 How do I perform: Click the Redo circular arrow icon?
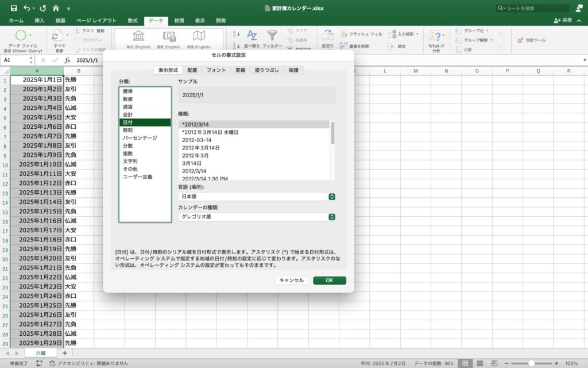pos(42,8)
